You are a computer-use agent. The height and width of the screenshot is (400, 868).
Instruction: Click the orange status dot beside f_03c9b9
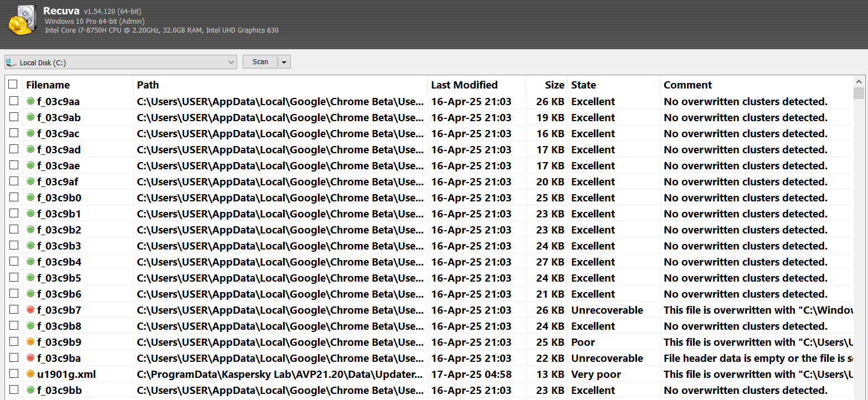(x=30, y=342)
